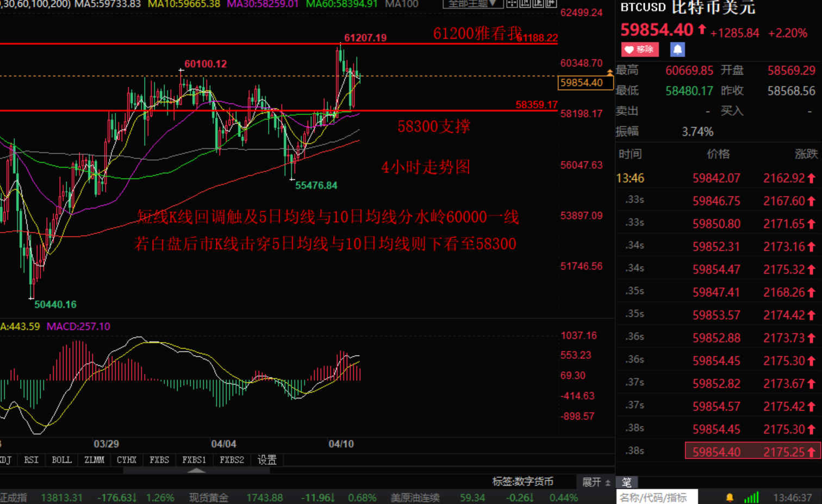Click the BTCUSD symbol title
Viewport: 822px width, 504px height.
point(643,7)
